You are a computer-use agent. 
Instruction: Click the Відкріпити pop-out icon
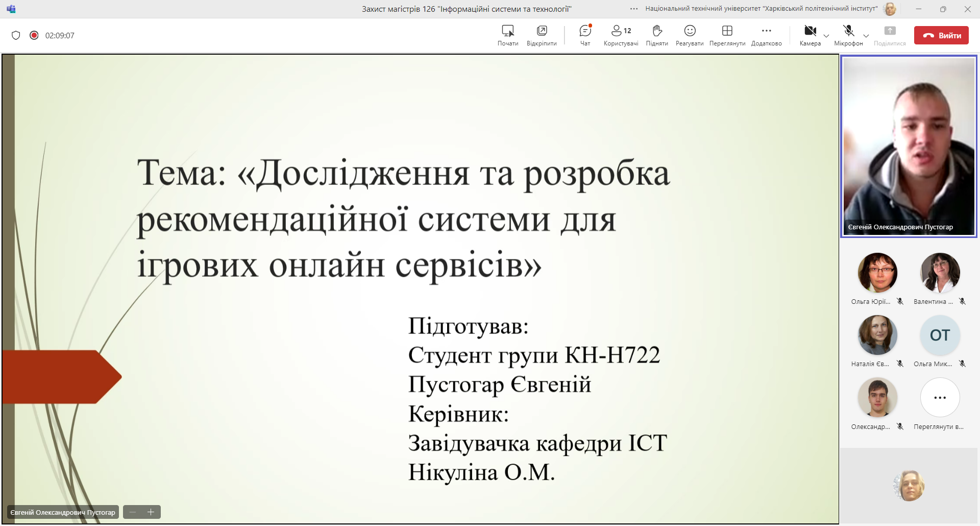542,35
